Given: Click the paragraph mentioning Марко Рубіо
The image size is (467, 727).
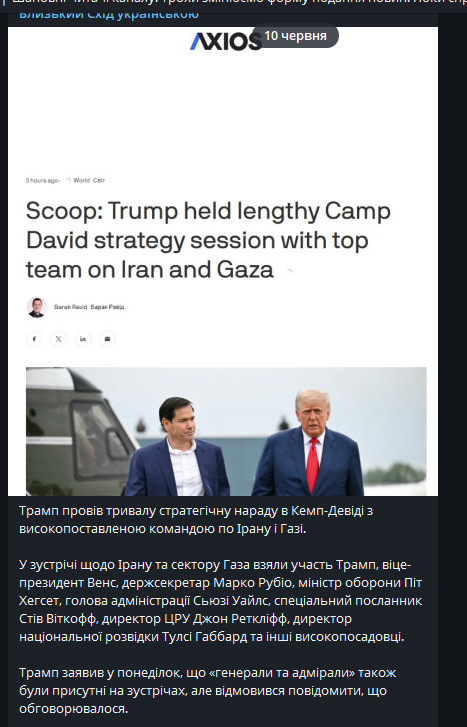Looking at the screenshot, I should pos(221,601).
